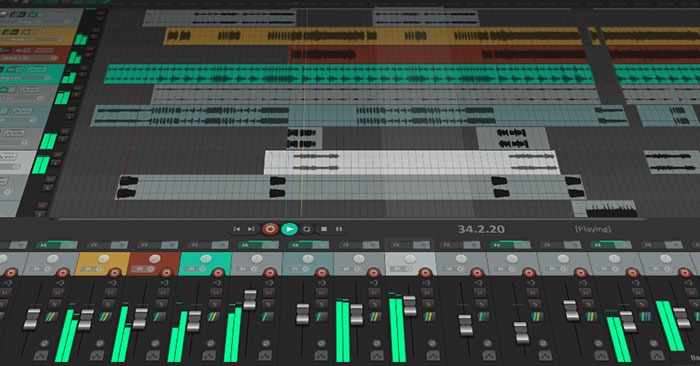Mute the yellow mixer strip
Image resolution: width=700 pixels, height=366 pixels.
tap(110, 293)
